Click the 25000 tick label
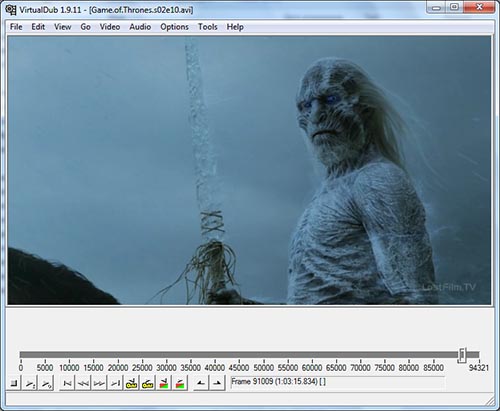The width and height of the screenshot is (500, 411). (x=142, y=368)
